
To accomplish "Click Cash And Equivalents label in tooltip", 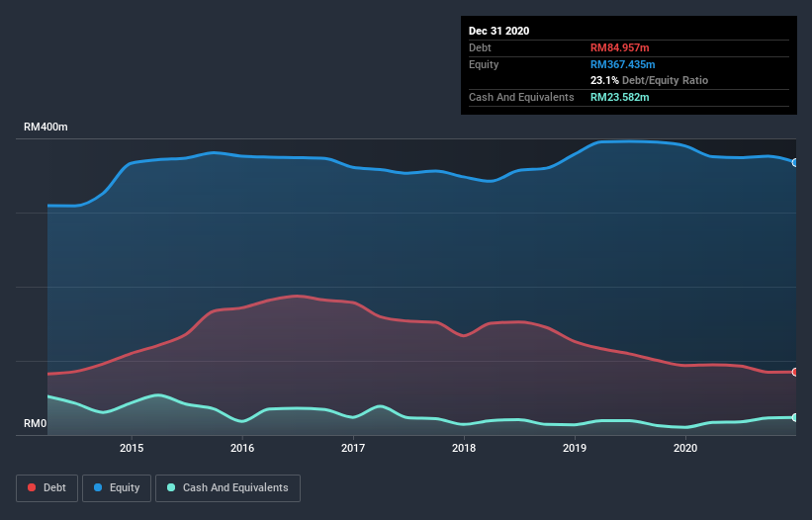I will pos(521,97).
